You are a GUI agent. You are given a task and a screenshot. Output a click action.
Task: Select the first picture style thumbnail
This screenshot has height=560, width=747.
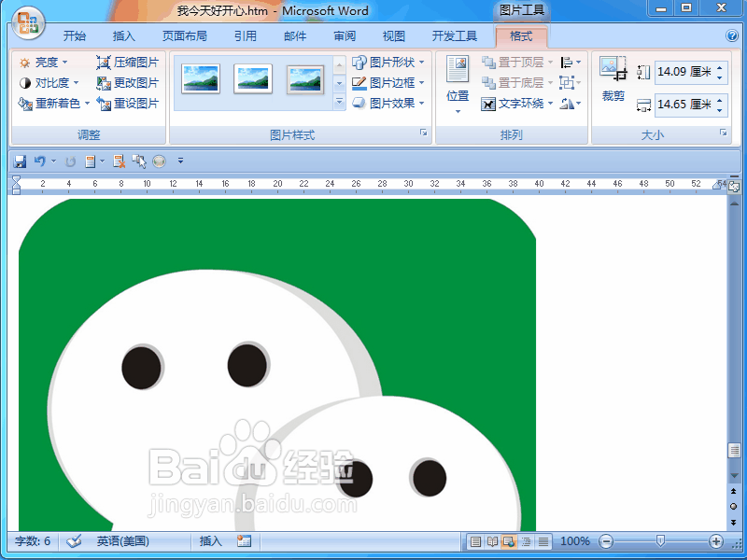pyautogui.click(x=201, y=78)
